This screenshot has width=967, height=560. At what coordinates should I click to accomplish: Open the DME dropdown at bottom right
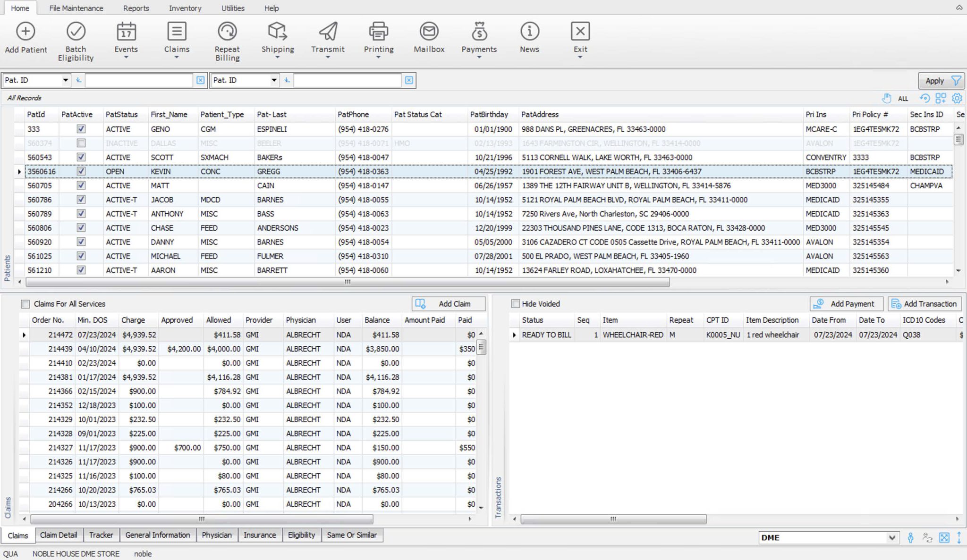click(891, 537)
